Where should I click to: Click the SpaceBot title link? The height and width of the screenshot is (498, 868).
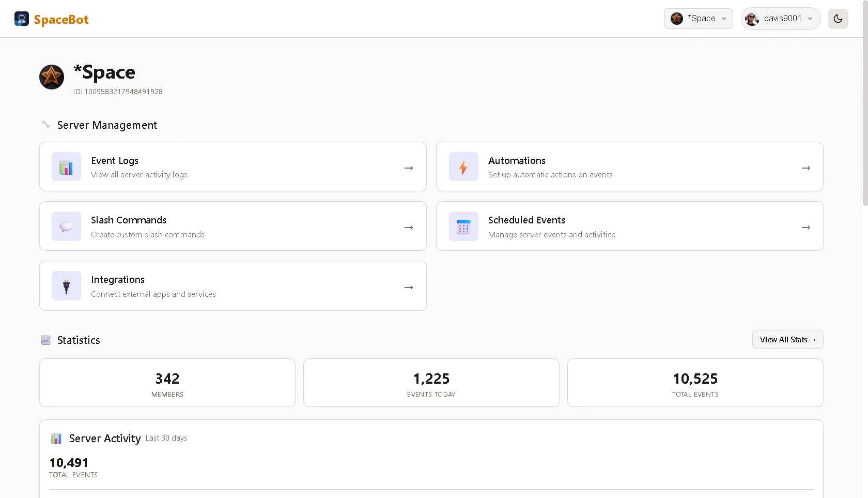[61, 19]
